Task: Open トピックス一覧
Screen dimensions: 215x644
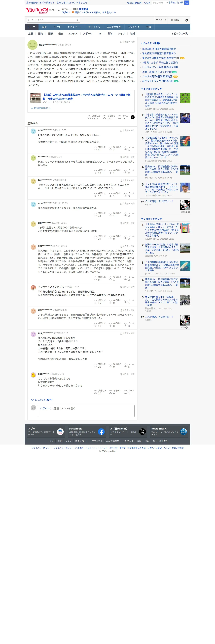Action: click(x=180, y=33)
